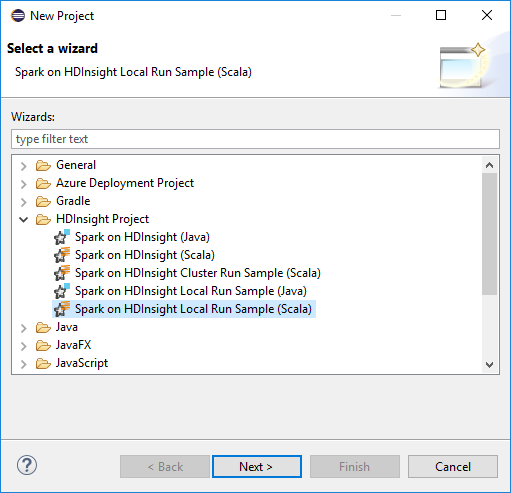
Task: Select the Gradle tree label
Action: (73, 201)
